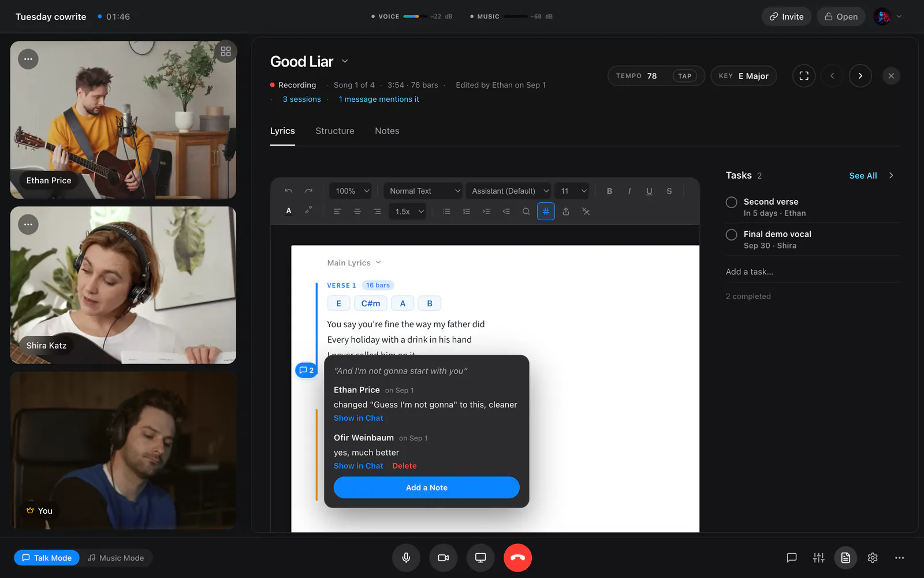The image size is (924, 578).
Task: Toggle the song document panel icon
Action: click(x=845, y=558)
